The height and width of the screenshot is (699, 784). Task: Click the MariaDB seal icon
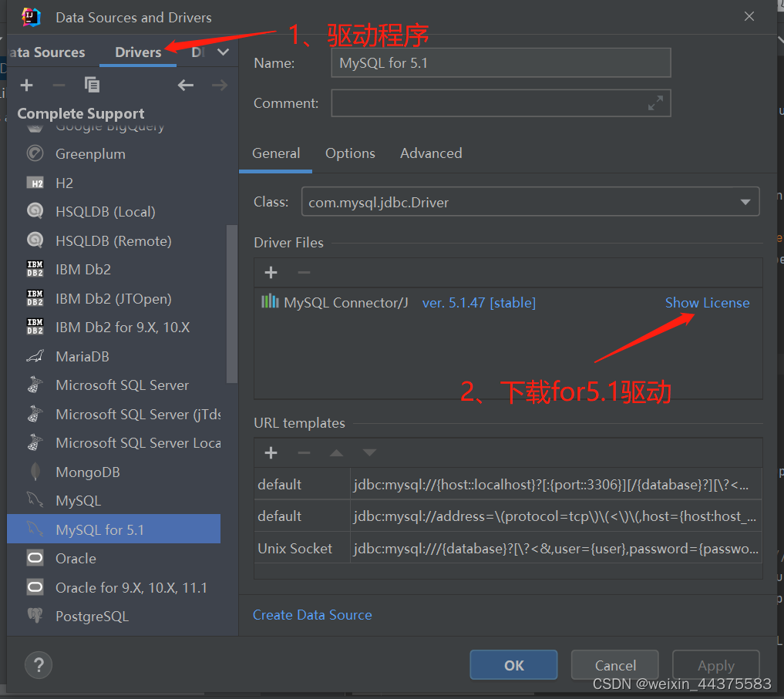point(35,356)
